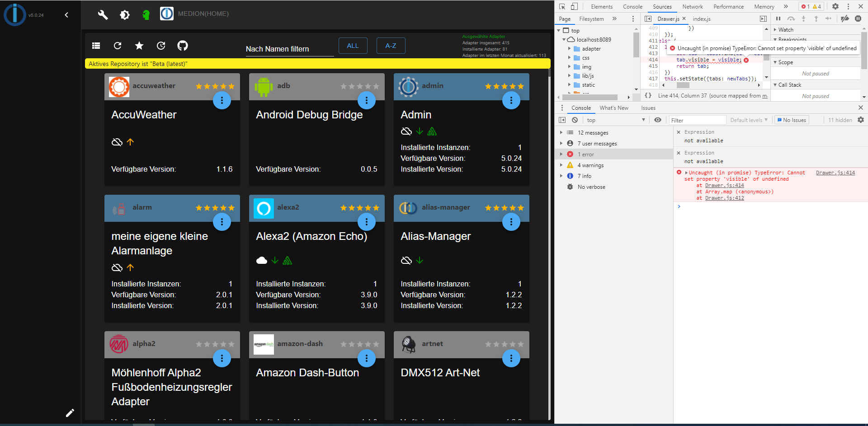Click the DevTools inspect element cursor icon
Screen dimensions: 868x426
tap(562, 6)
